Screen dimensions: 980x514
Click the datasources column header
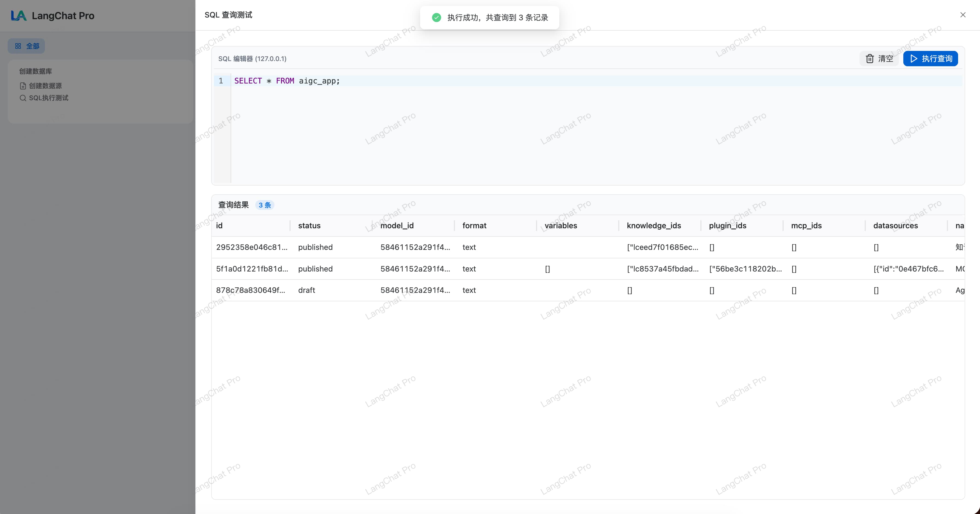pyautogui.click(x=895, y=226)
